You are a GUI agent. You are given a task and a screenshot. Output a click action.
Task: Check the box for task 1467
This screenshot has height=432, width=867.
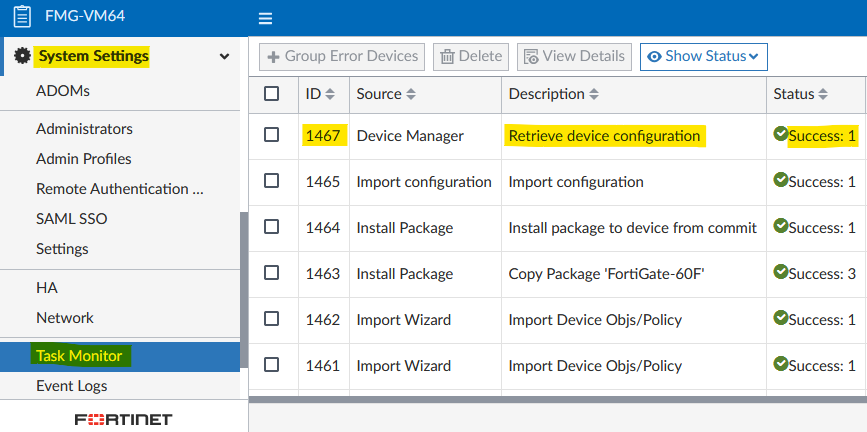point(272,135)
